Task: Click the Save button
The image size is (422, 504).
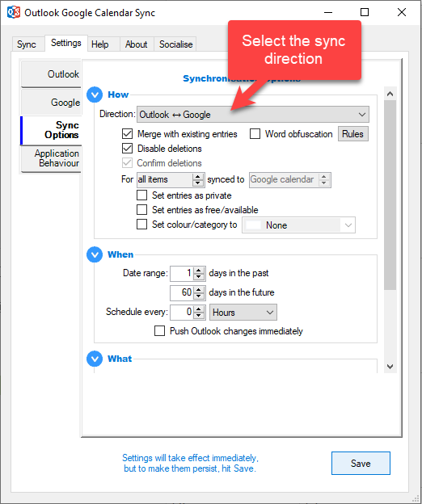Action: click(x=361, y=463)
